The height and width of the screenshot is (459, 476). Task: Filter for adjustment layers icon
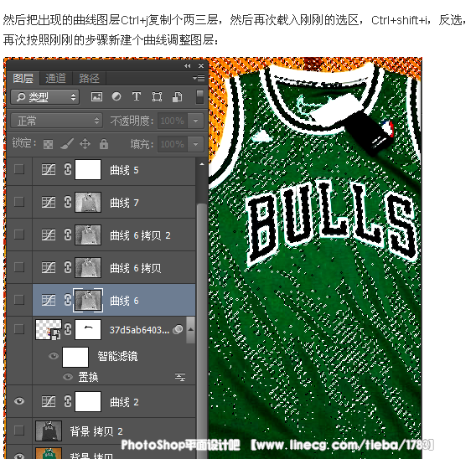116,97
